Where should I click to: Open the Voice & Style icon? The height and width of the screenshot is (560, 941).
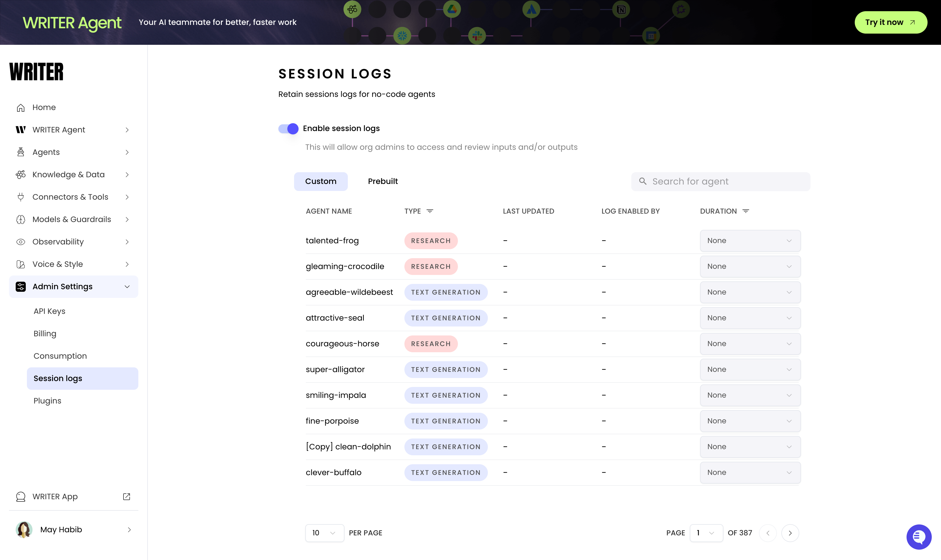tap(21, 264)
